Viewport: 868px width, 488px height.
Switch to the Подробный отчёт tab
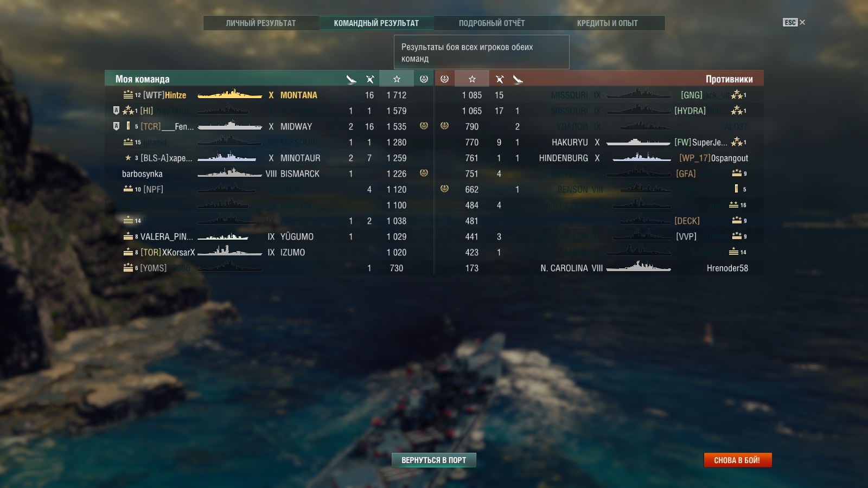coord(492,23)
